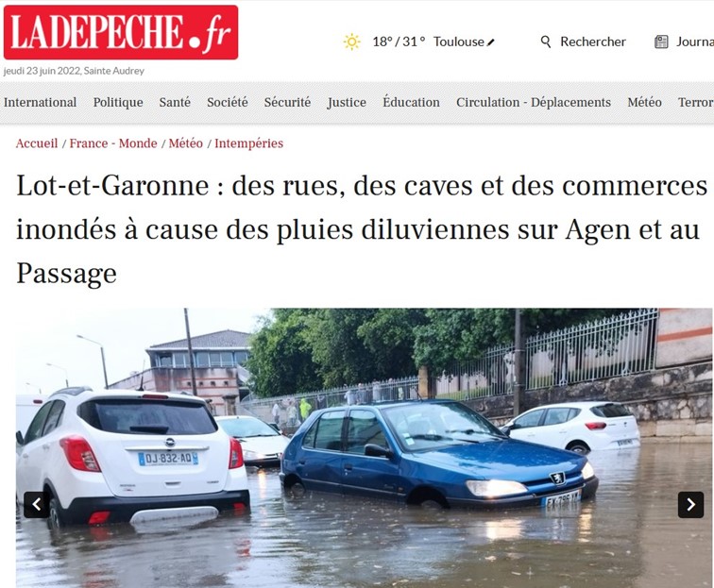Open the Journal newspaper icon

pos(661,42)
